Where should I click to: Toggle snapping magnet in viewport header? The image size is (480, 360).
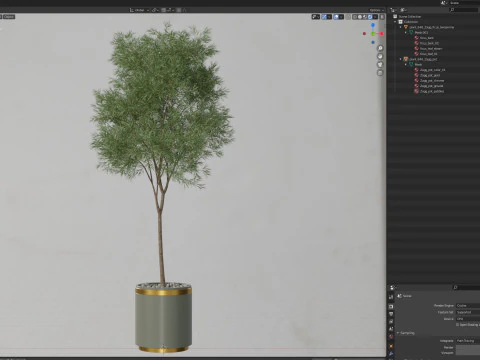(163, 10)
